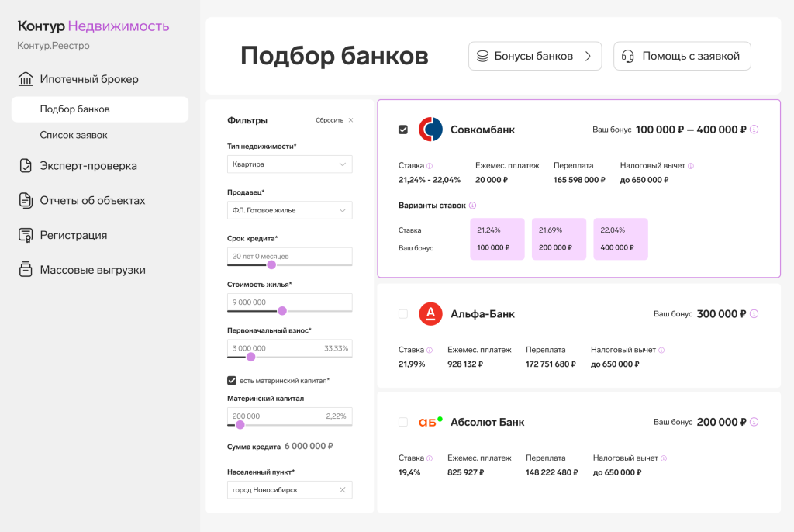Click the Абсолют Банк name
The width and height of the screenshot is (794, 532).
pyautogui.click(x=487, y=422)
